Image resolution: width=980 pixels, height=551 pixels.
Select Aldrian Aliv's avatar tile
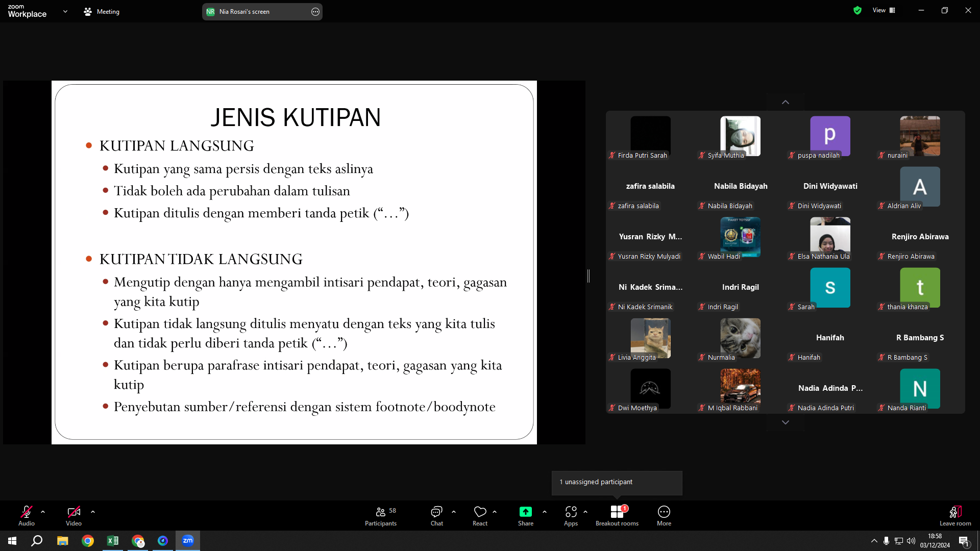pyautogui.click(x=920, y=187)
